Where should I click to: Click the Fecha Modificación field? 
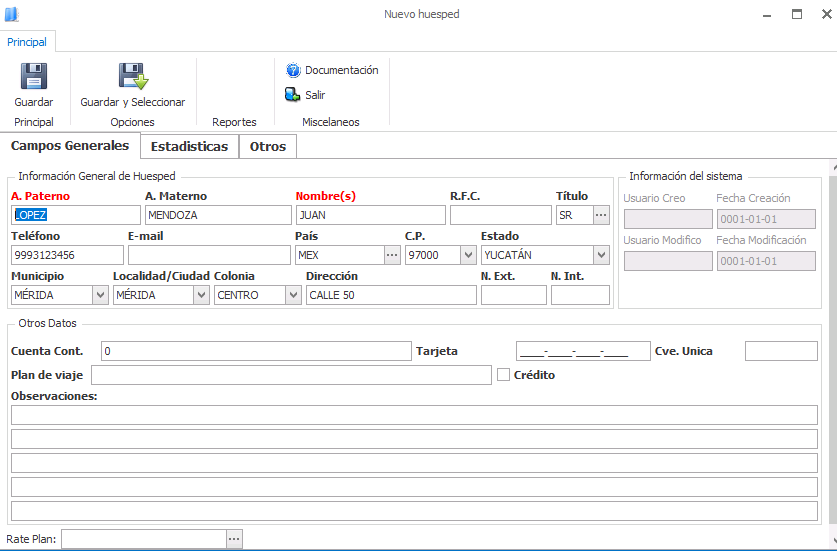click(766, 261)
